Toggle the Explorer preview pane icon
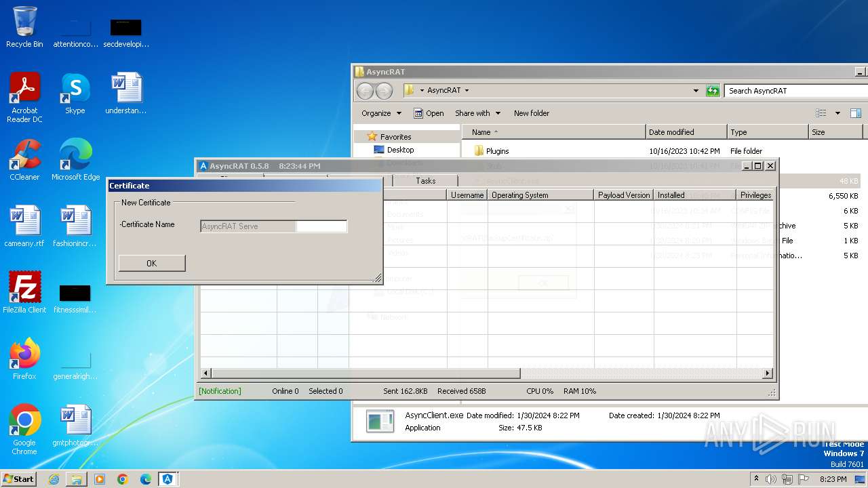Screen dimensions: 868x488 (856, 113)
